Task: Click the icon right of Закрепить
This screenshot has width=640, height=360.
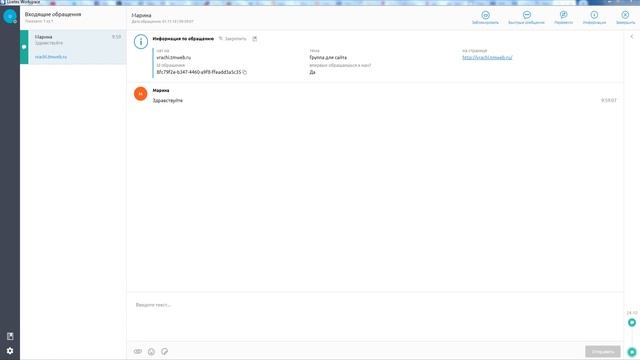Action: [x=254, y=39]
